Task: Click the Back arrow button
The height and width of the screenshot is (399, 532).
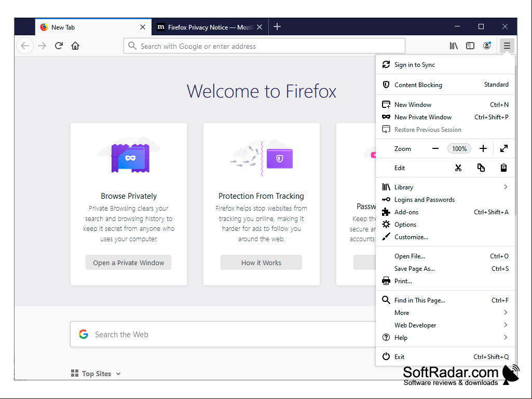Action: coord(25,46)
